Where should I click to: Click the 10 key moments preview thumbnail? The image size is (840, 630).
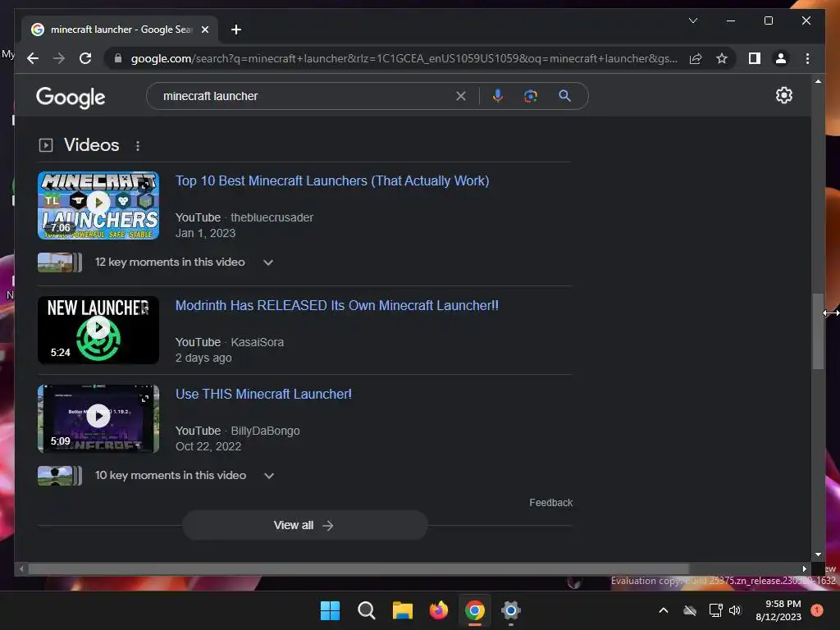pyautogui.click(x=59, y=476)
